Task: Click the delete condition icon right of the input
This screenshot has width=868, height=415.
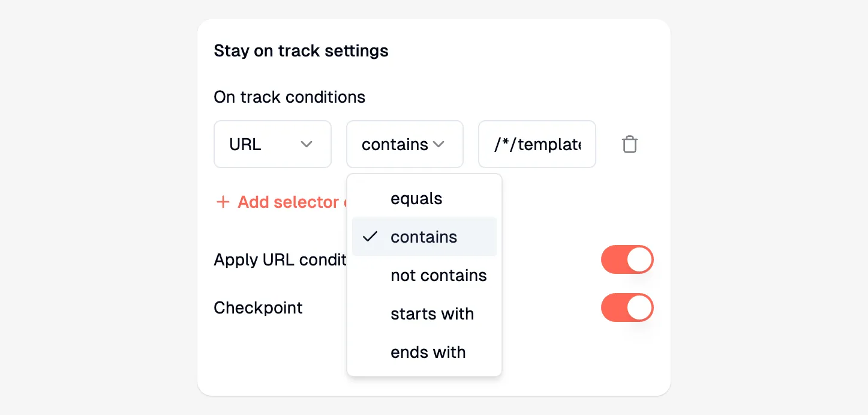Action: coord(629,144)
